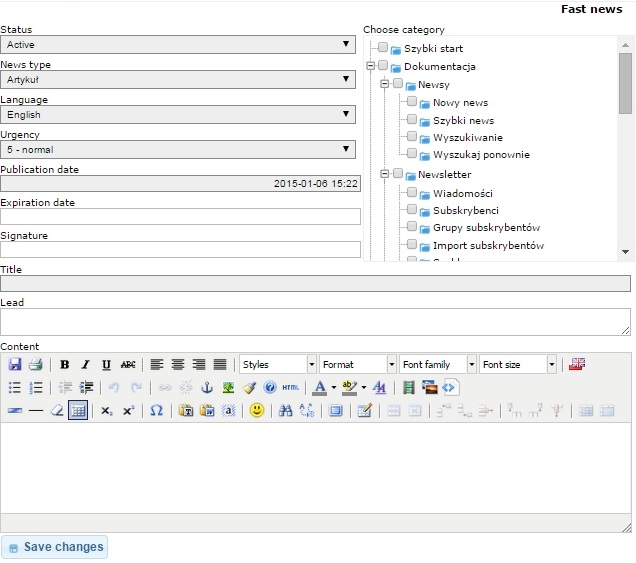This screenshot has height=563, width=636.
Task: Select the Grupy subskrybentów tree label
Action: 486,228
